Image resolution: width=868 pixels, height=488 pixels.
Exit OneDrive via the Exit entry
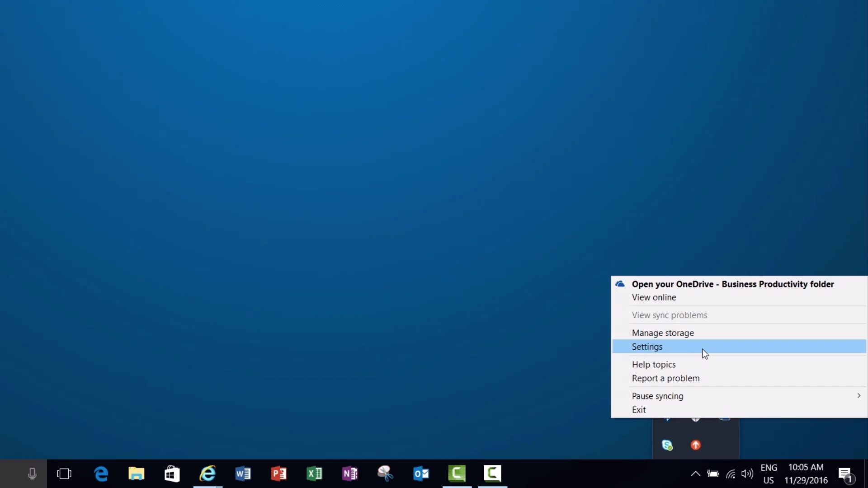coord(739,410)
